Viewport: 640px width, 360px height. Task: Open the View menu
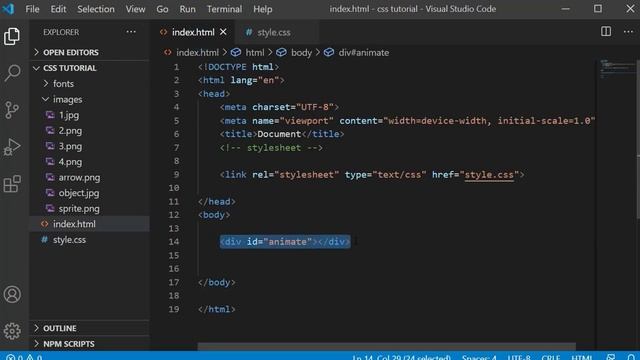tap(135, 9)
